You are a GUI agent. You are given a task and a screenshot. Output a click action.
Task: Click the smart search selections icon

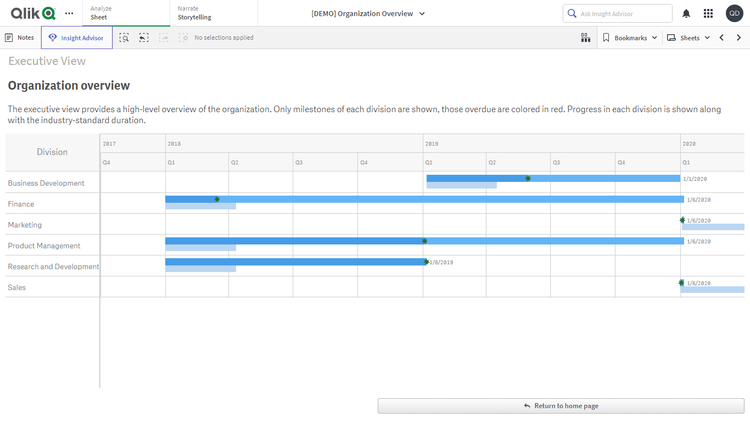[124, 37]
